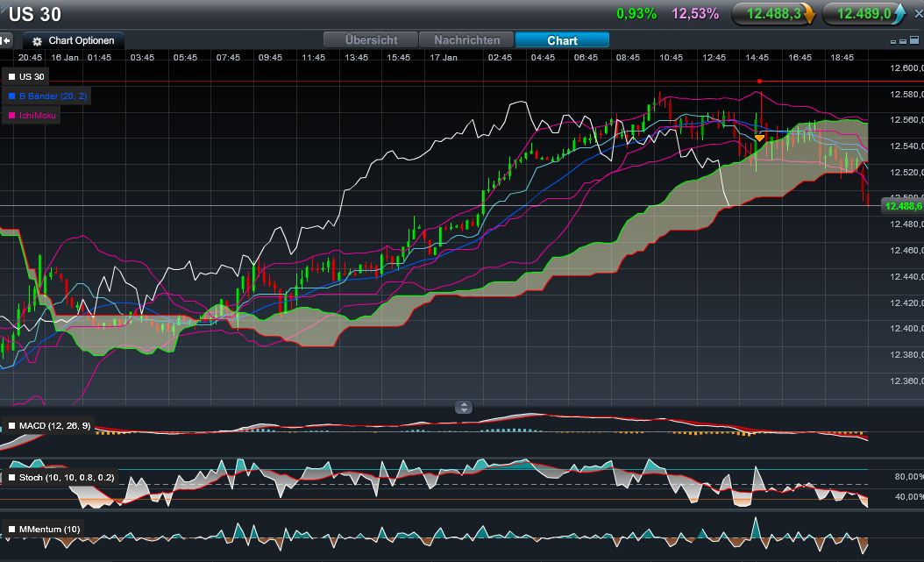The height and width of the screenshot is (562, 924).
Task: Click the white square icon beside US 30 legend
Action: tap(11, 76)
